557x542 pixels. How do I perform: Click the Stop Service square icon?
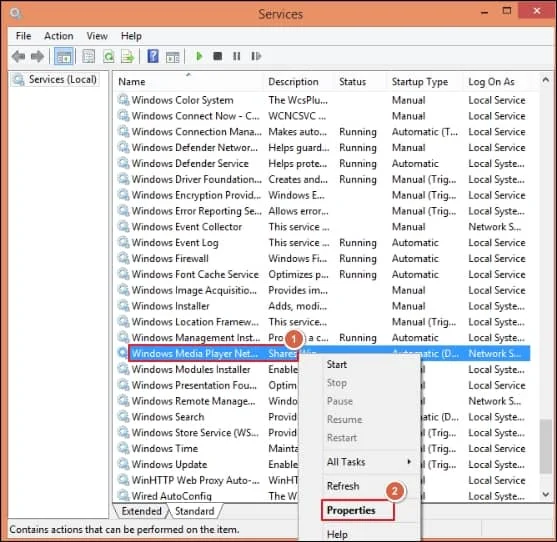pyautogui.click(x=218, y=56)
